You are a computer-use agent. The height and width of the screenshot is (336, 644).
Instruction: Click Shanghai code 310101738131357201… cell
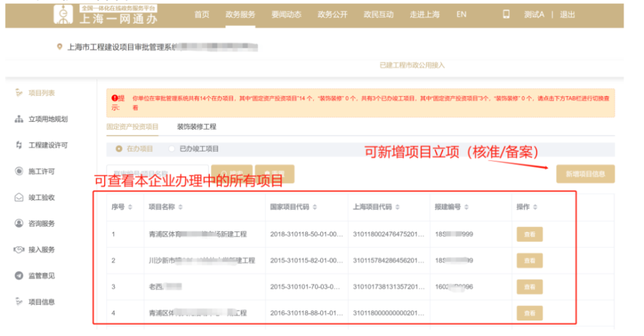pos(388,286)
